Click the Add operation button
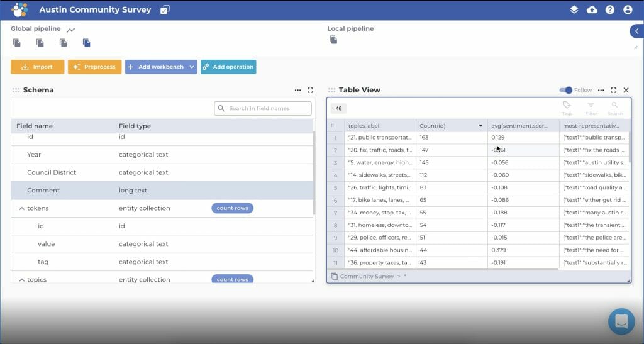The image size is (644, 344). [228, 67]
